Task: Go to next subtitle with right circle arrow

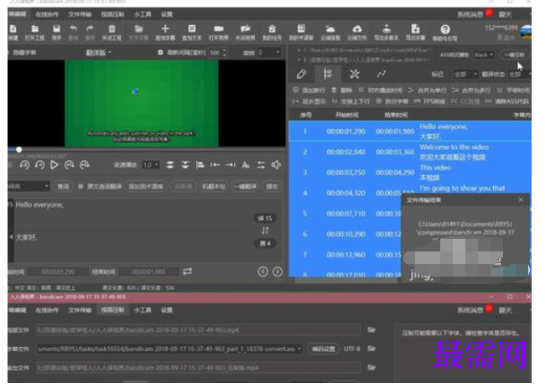Action: point(277,272)
